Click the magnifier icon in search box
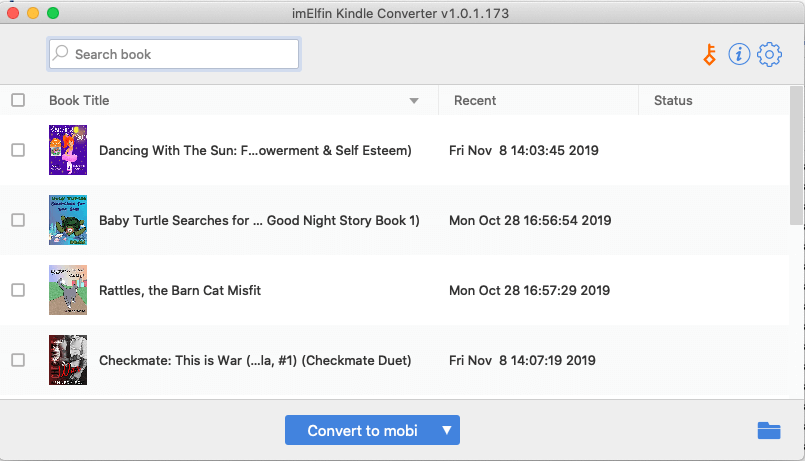Image resolution: width=805 pixels, height=461 pixels. coord(61,53)
